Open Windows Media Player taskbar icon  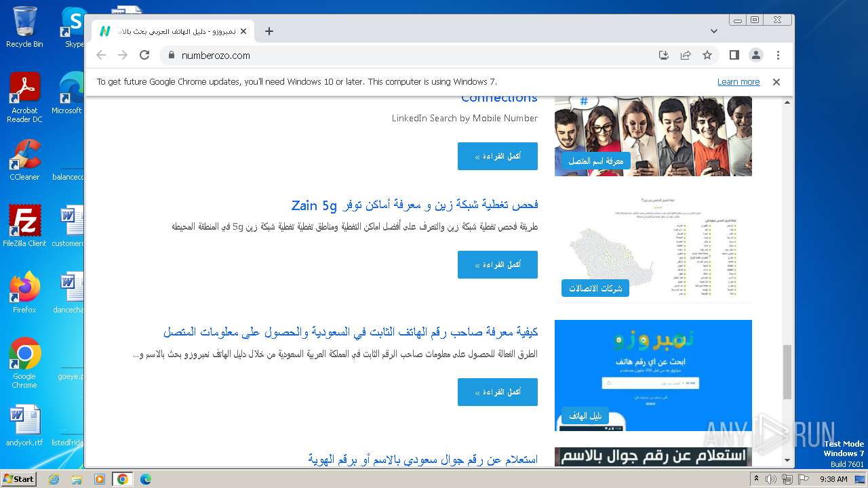coord(100,479)
